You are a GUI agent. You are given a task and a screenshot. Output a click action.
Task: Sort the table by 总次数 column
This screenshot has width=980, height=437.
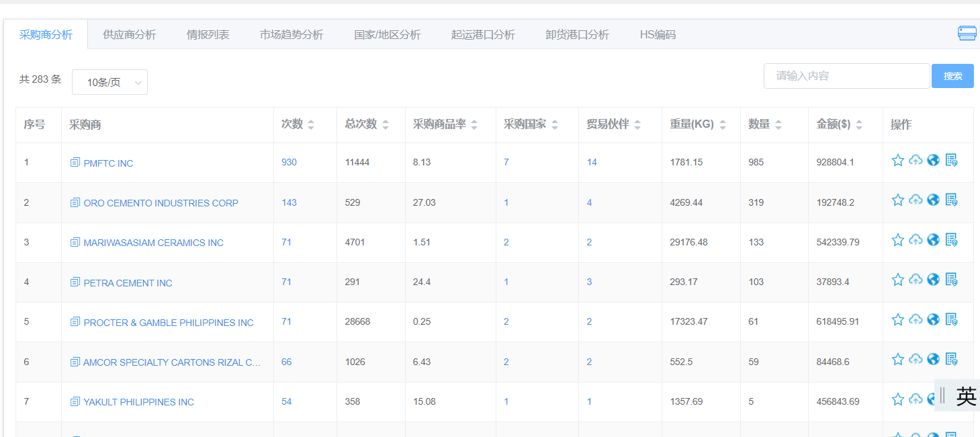386,125
